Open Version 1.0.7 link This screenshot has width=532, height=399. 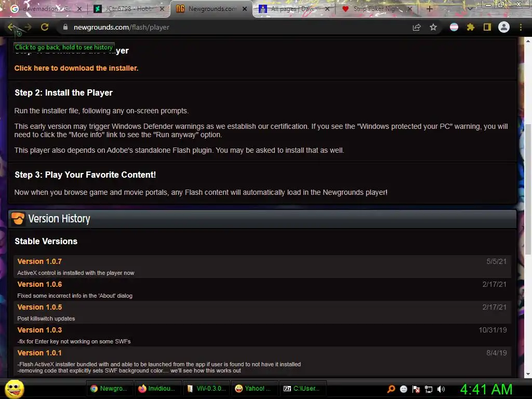(39, 262)
